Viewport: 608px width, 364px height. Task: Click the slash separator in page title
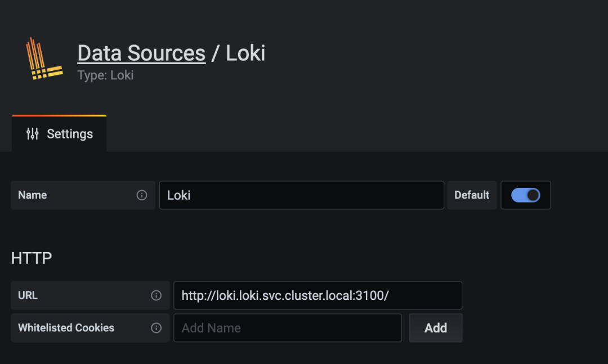coord(216,53)
